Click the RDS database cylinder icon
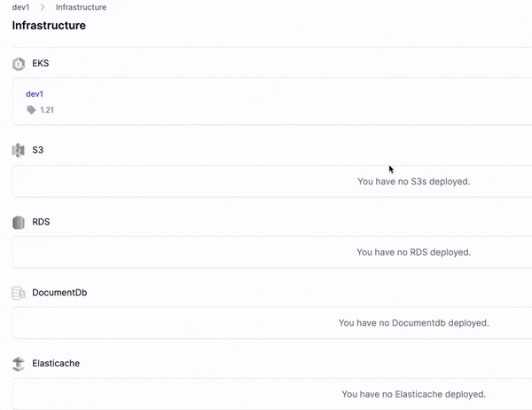This screenshot has height=410, width=532. click(x=19, y=223)
